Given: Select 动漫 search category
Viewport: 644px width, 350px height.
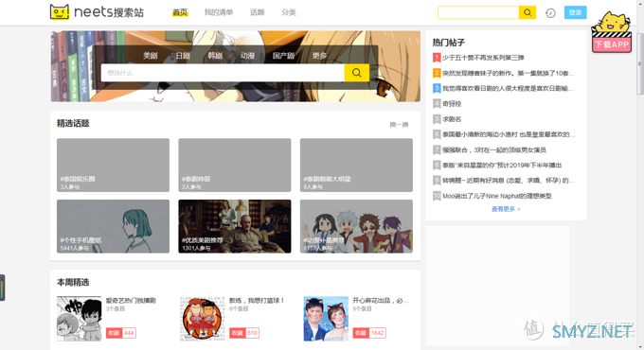Looking at the screenshot, I should pyautogui.click(x=247, y=56).
